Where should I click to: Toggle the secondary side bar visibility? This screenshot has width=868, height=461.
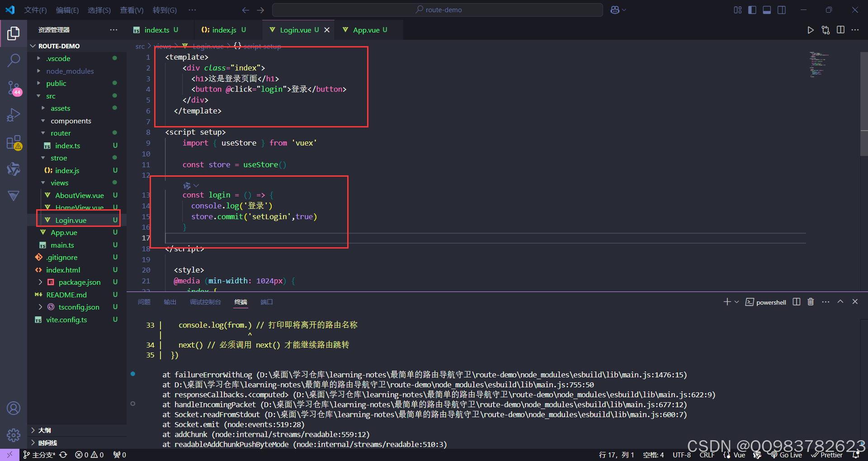click(x=782, y=10)
